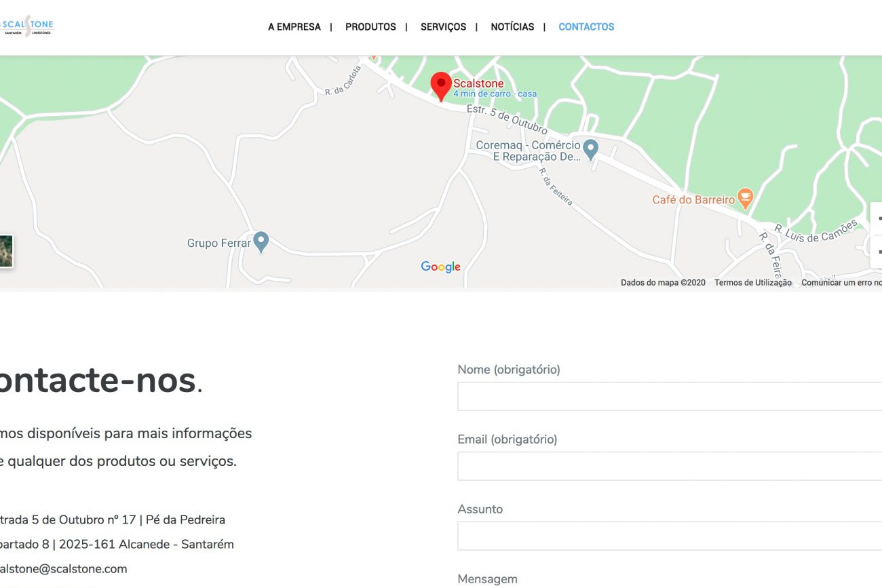Select the Assunto text field
This screenshot has height=588, width=882.
669,536
